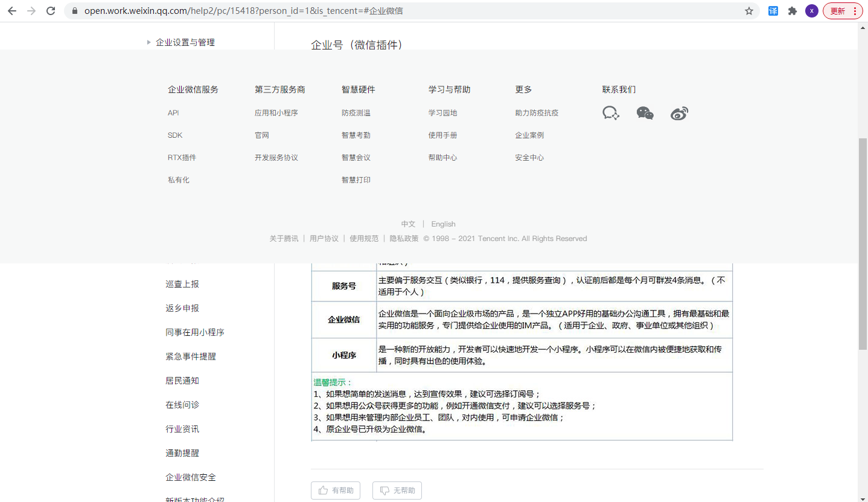Select 通勤提醒 in the sidebar
Image resolution: width=868 pixels, height=502 pixels.
pos(182,453)
